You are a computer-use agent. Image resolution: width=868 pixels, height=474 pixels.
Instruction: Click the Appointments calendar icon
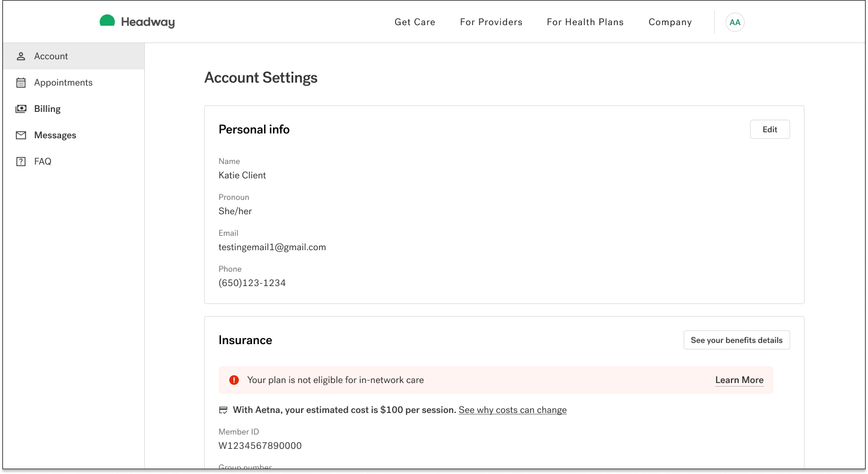(x=22, y=82)
